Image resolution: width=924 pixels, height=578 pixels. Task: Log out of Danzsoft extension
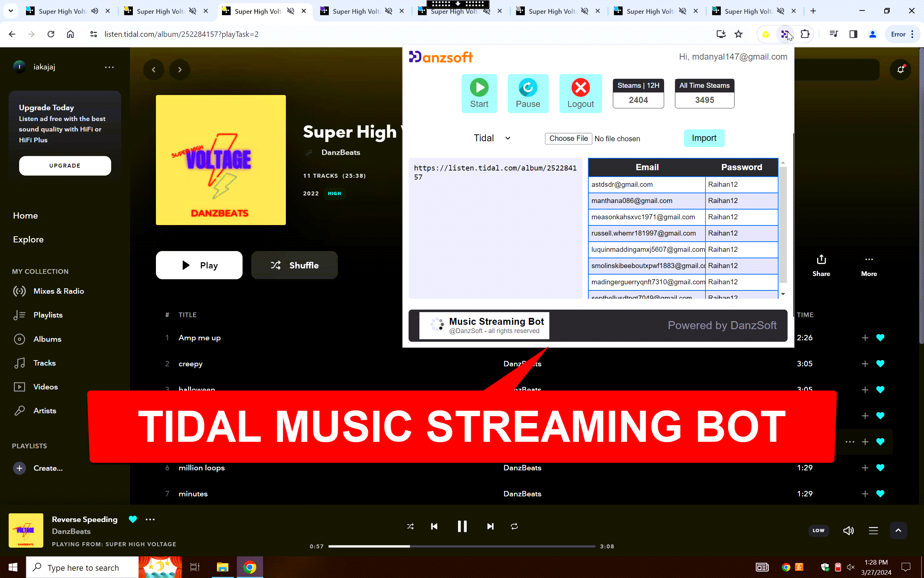tap(580, 94)
